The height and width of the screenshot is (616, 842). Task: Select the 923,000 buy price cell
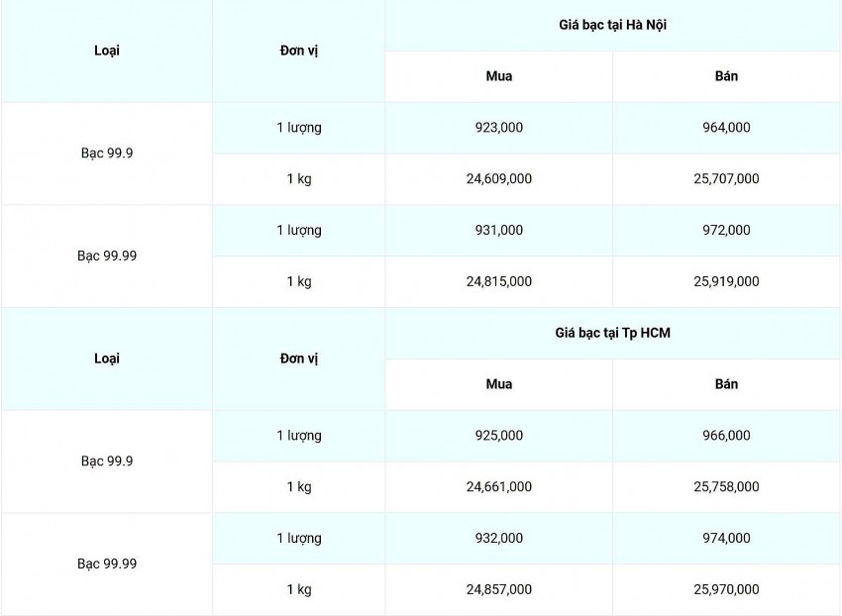[499, 128]
